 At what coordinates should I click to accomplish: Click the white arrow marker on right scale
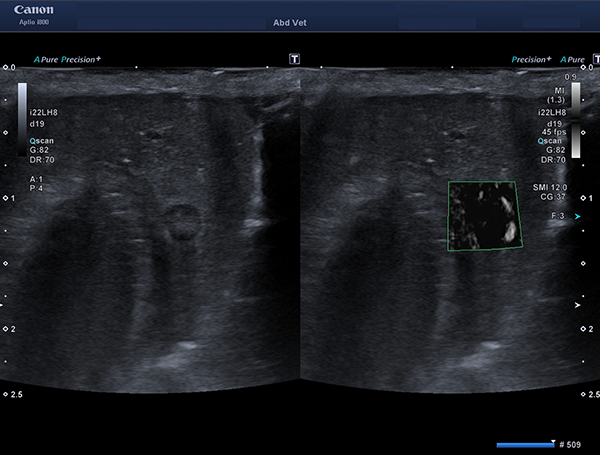click(x=577, y=305)
